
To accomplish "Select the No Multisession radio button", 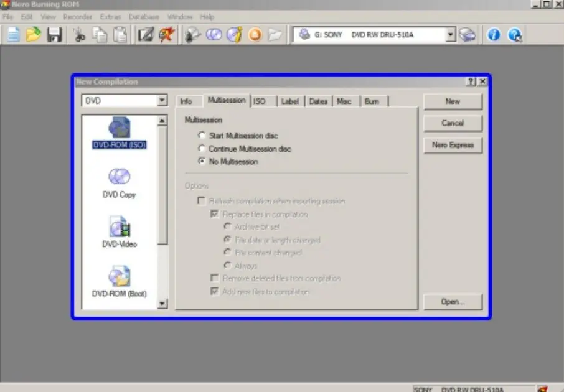I will tap(201, 162).
